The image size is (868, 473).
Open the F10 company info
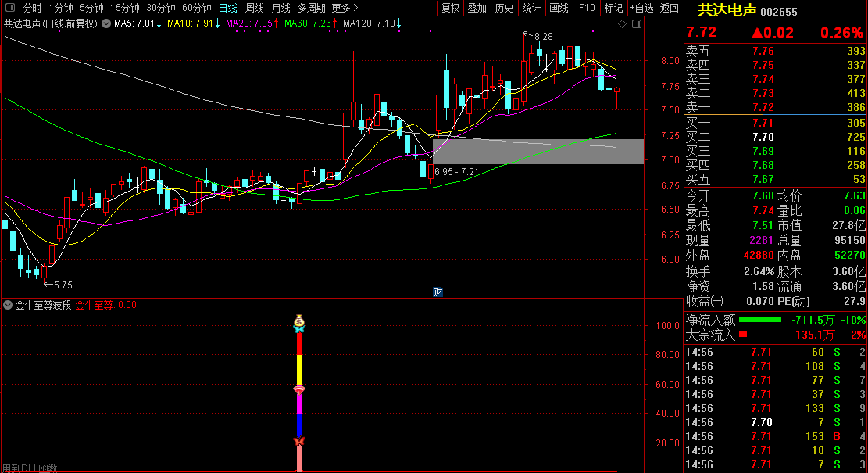[586, 8]
